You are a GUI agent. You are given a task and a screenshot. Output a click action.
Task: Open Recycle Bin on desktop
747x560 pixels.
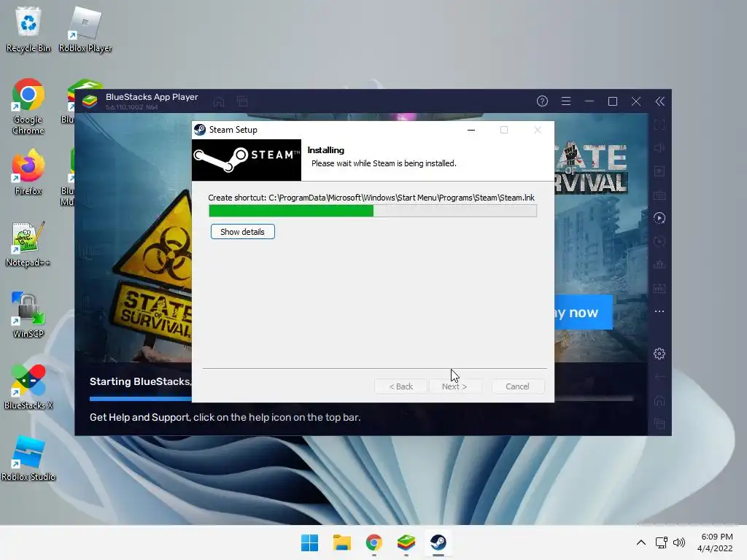click(28, 29)
